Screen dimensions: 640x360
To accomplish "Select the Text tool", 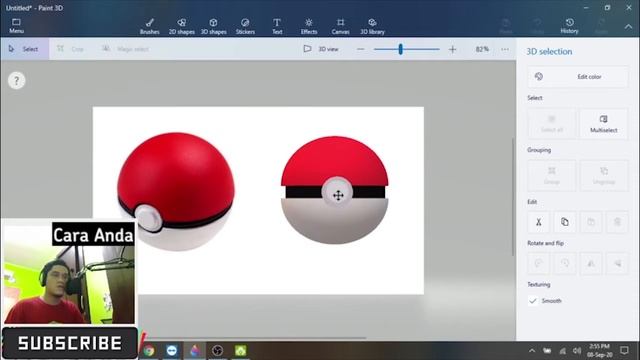I will click(277, 26).
